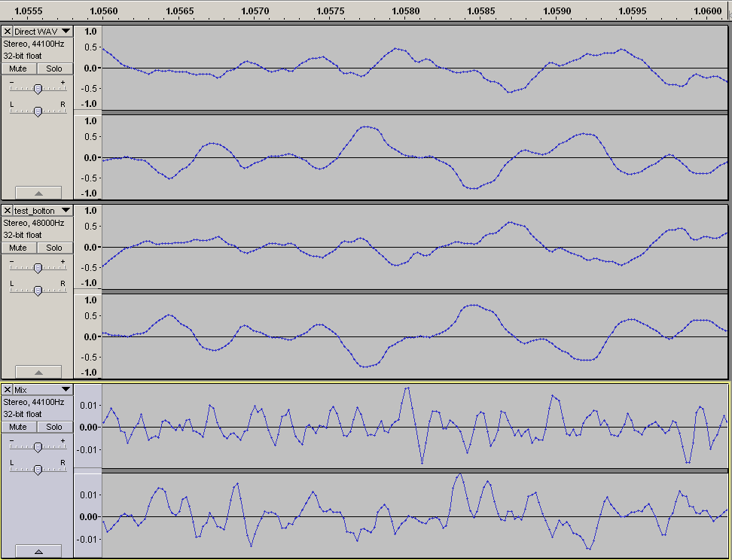This screenshot has width=732, height=560.
Task: Click 1.0565 on the timeline ruler
Action: tap(180, 11)
